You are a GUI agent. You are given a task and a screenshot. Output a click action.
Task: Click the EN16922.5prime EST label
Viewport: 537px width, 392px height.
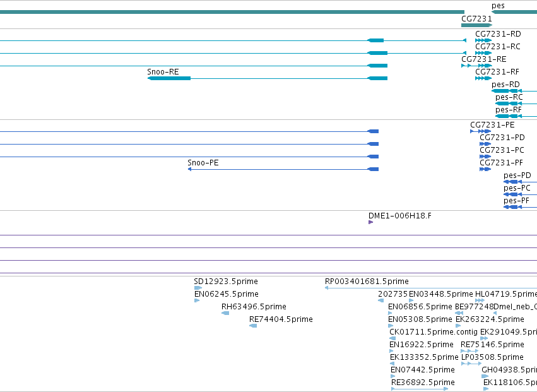422,345
